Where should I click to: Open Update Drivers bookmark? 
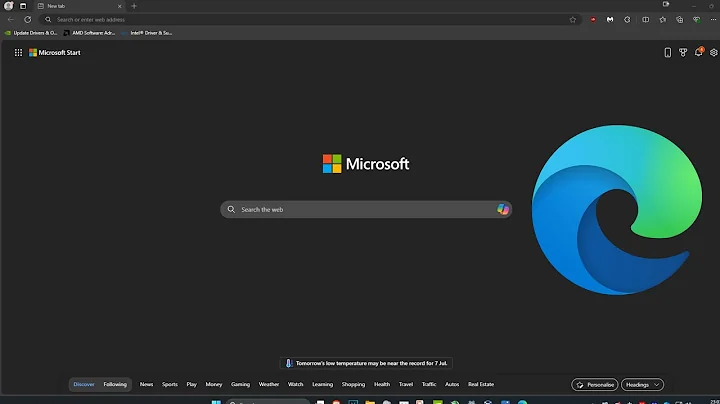31,33
